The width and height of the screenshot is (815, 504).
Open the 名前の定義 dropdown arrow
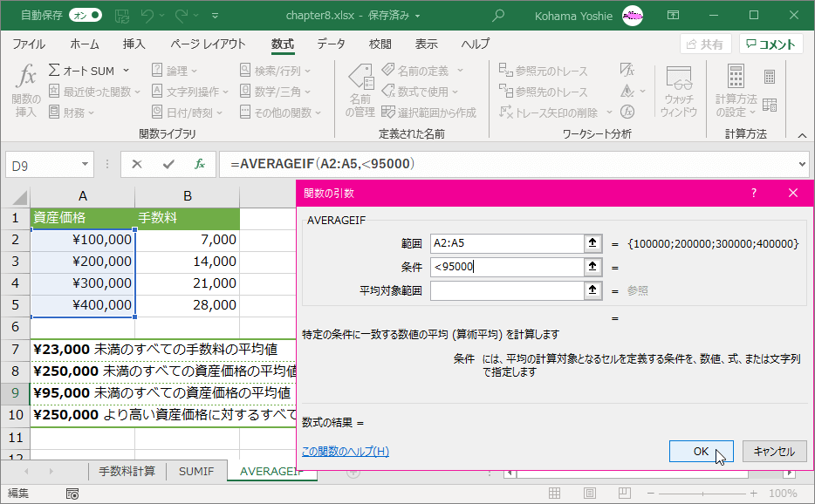click(460, 71)
